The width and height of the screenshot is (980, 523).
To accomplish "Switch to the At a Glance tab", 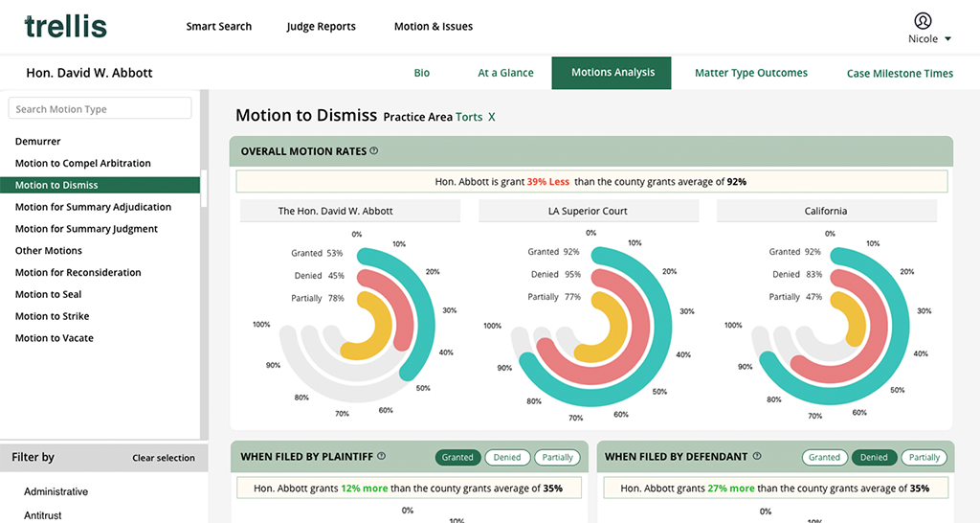I will [505, 73].
